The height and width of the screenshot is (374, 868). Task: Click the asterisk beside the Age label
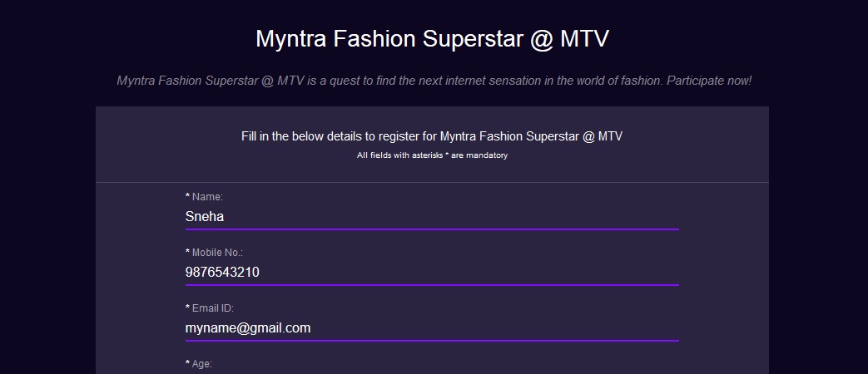pyautogui.click(x=188, y=364)
